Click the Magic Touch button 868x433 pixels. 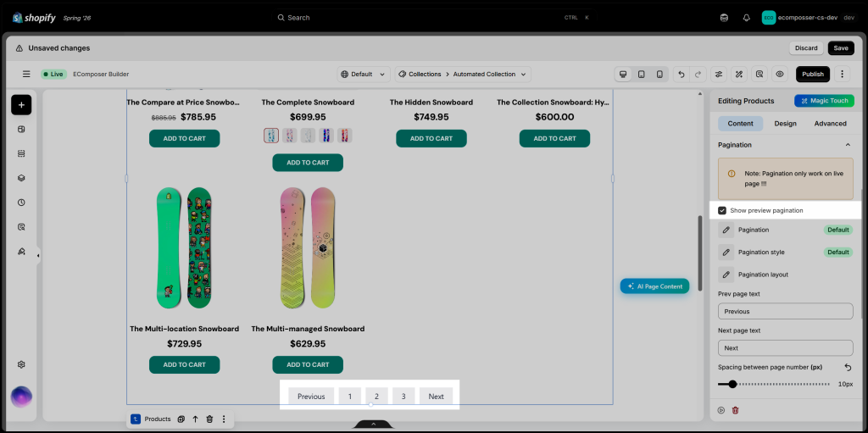tap(824, 101)
